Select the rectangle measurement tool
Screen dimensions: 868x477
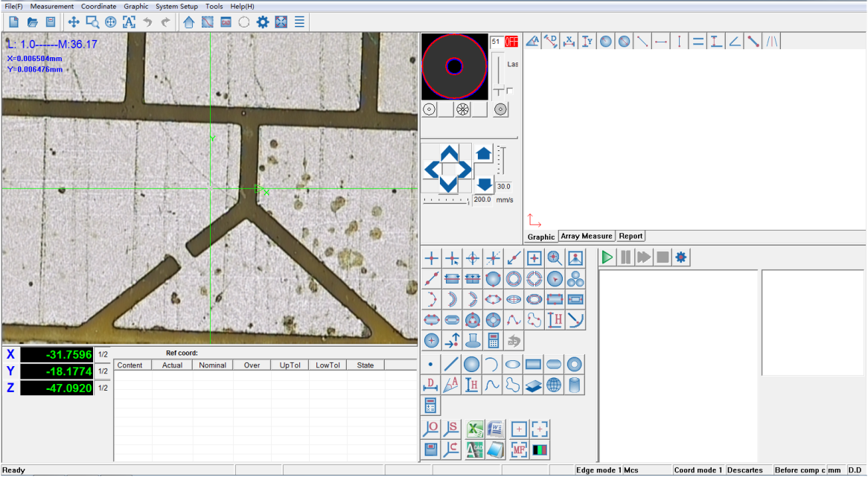coord(532,364)
